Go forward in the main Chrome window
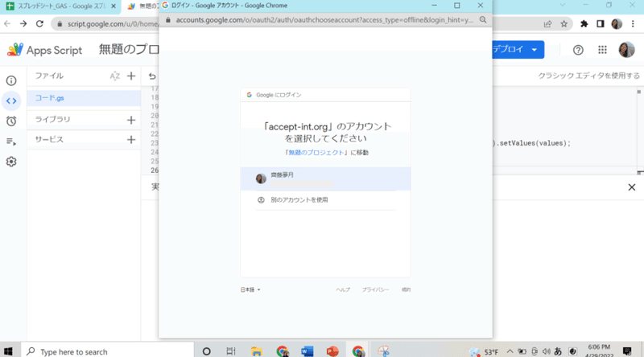 point(23,24)
